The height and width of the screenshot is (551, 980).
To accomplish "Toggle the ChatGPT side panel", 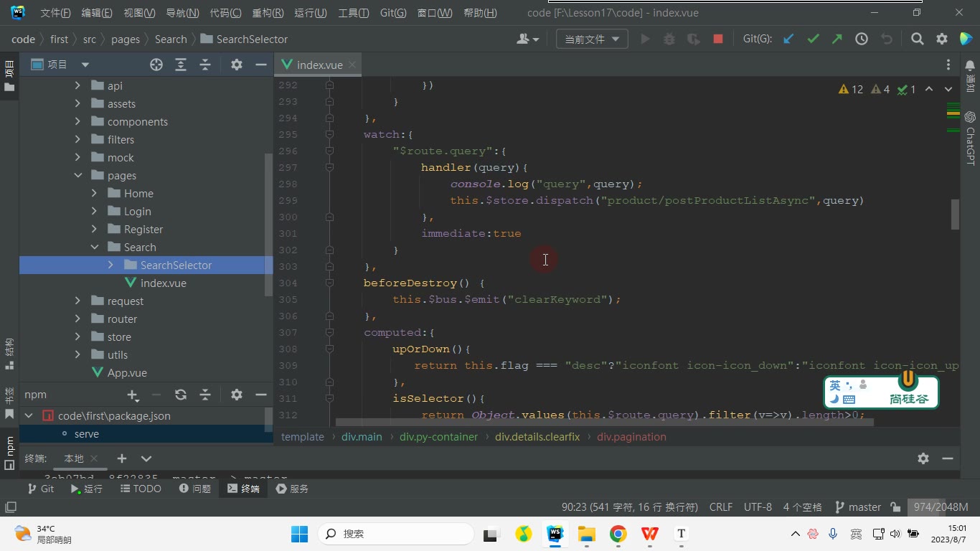I will click(970, 138).
